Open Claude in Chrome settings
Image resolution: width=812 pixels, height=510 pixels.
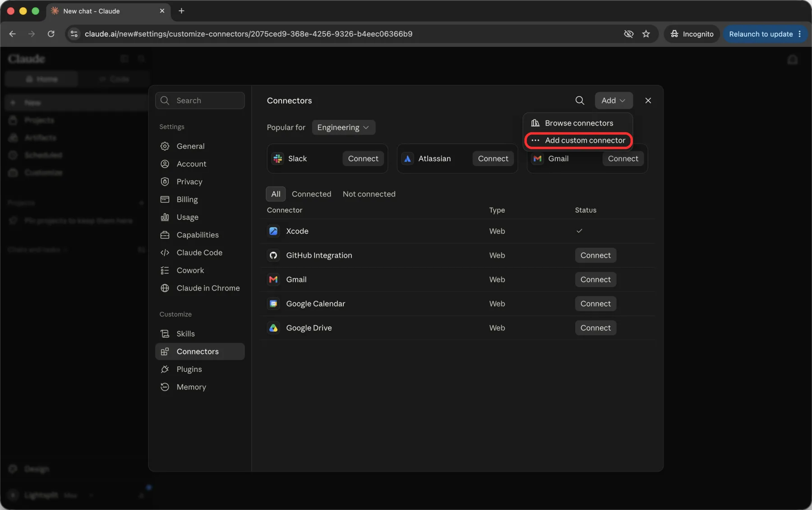click(x=200, y=288)
